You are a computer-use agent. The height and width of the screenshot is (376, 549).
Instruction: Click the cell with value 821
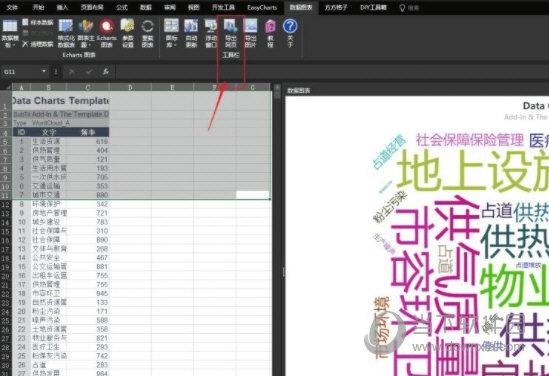pos(88,338)
